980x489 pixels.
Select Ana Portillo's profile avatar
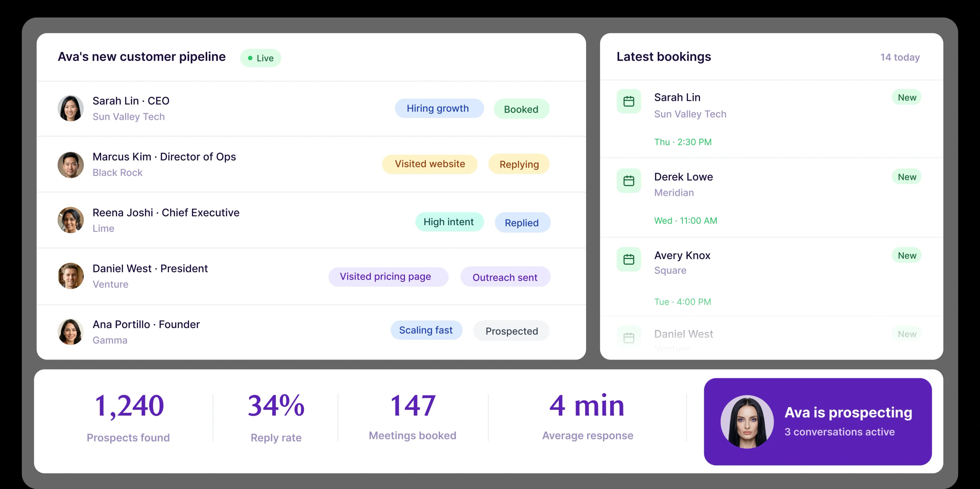70,332
